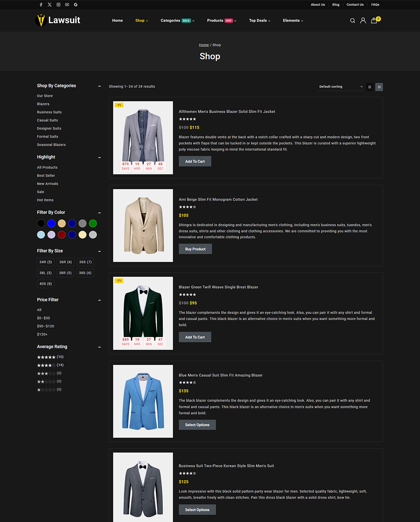Viewport: 420px width, 522px height.
Task: Open the blue casual blazer thumbnail
Action: [x=143, y=401]
